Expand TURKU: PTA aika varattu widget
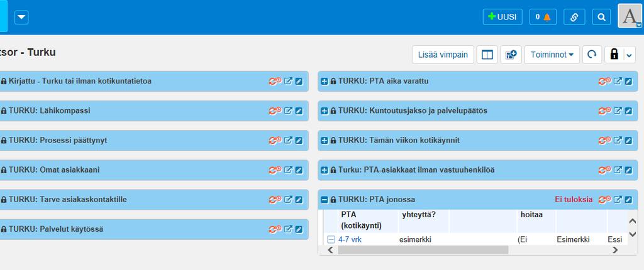The width and height of the screenshot is (644, 270). click(325, 81)
